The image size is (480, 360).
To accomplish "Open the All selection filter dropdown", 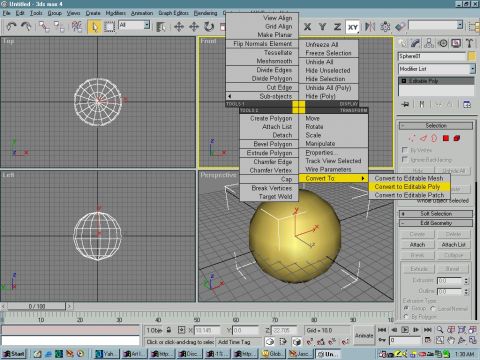I will [147, 25].
